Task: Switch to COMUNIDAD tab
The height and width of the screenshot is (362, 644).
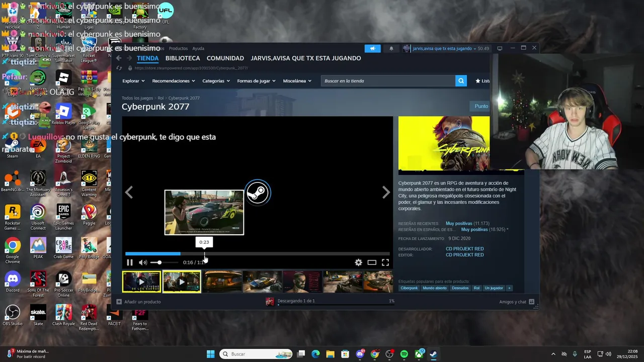Action: (x=225, y=58)
